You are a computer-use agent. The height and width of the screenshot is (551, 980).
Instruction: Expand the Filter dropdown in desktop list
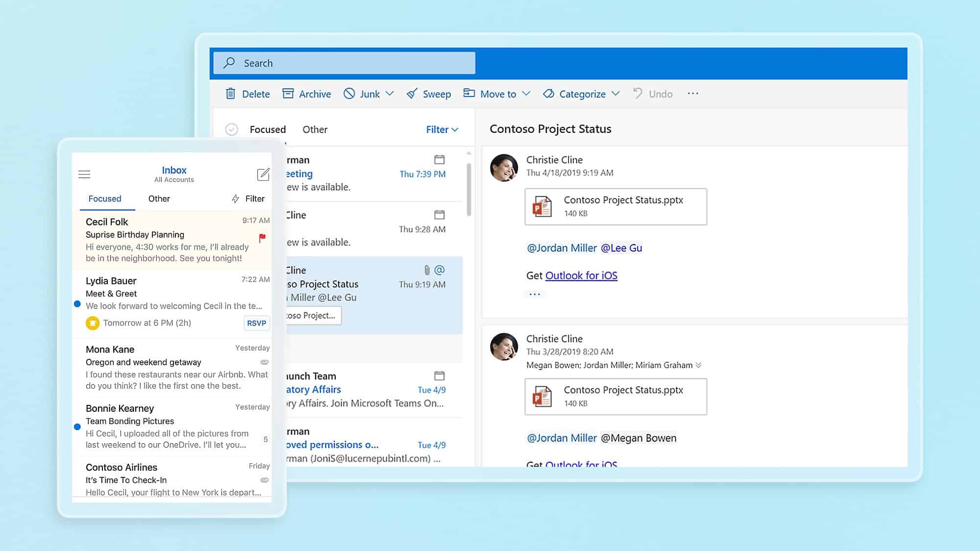(x=442, y=129)
